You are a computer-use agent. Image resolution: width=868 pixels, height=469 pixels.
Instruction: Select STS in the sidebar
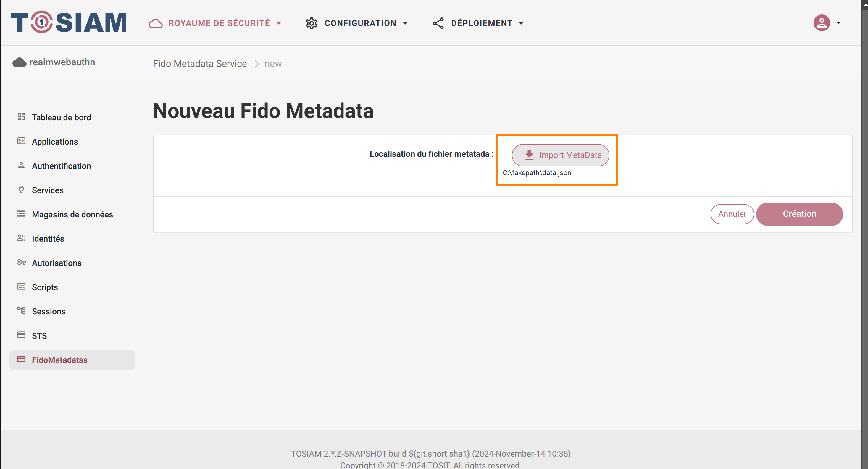tap(72, 336)
